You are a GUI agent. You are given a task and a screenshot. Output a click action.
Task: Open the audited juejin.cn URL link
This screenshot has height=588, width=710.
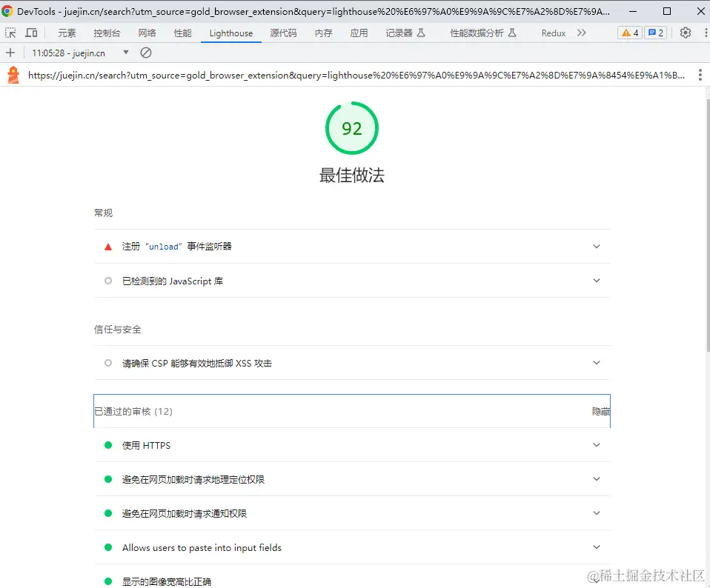356,75
